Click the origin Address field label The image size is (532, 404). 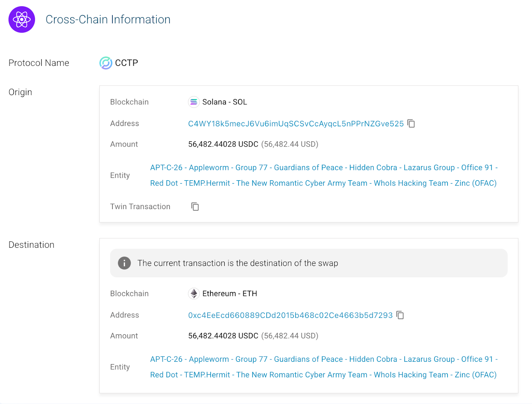tap(125, 123)
